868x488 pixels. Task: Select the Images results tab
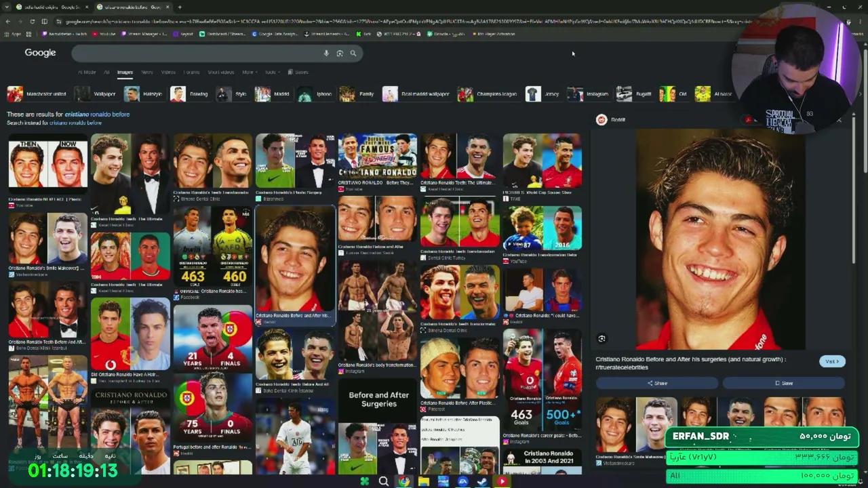125,72
